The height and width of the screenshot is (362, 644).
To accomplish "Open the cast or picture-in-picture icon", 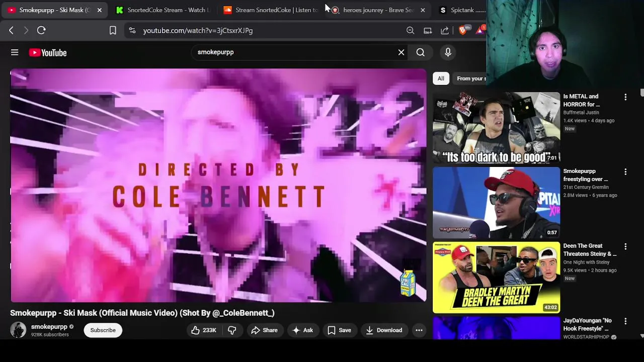I will point(428,31).
